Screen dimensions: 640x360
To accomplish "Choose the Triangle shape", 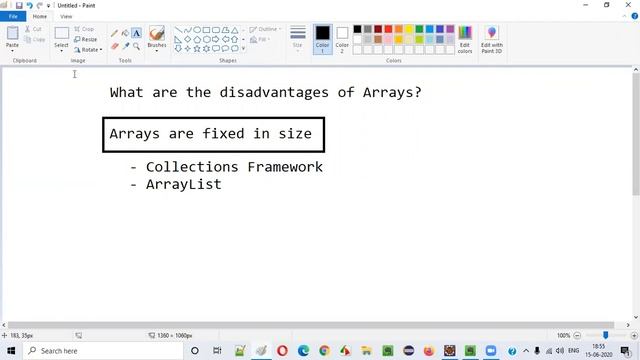I will [235, 30].
